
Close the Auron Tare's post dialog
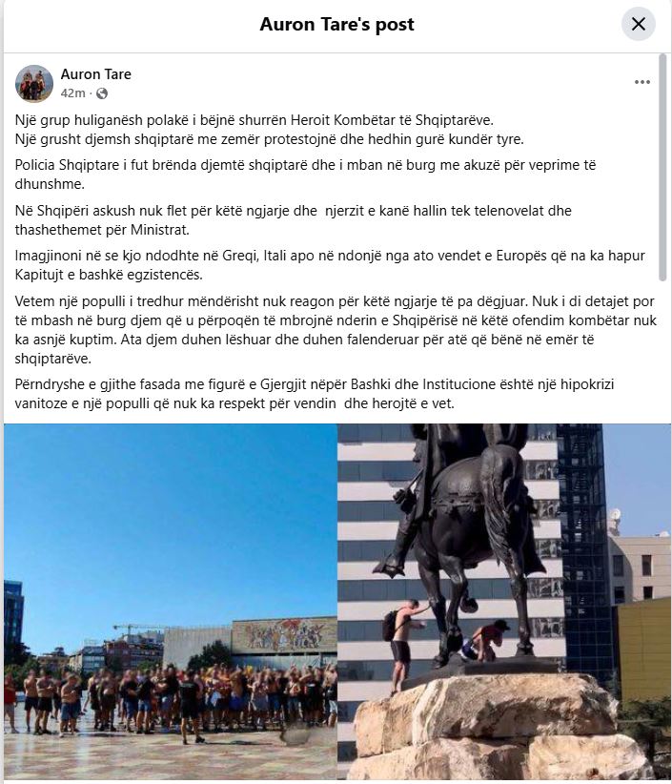pos(638,24)
